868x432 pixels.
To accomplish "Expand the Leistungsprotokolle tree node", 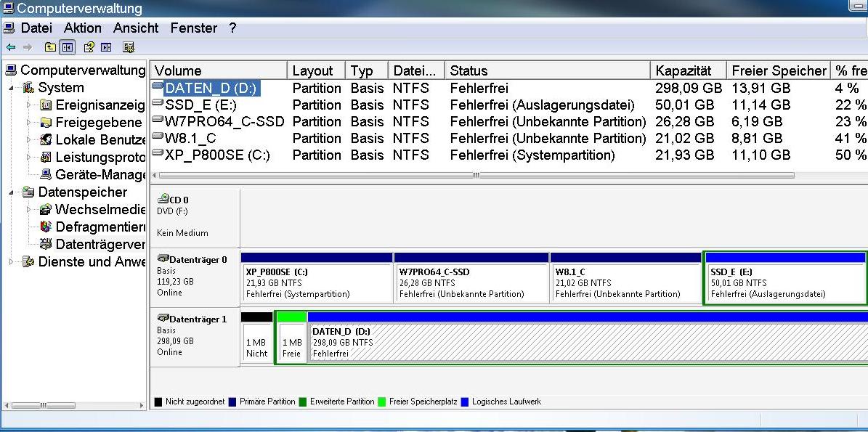I will pyautogui.click(x=29, y=157).
